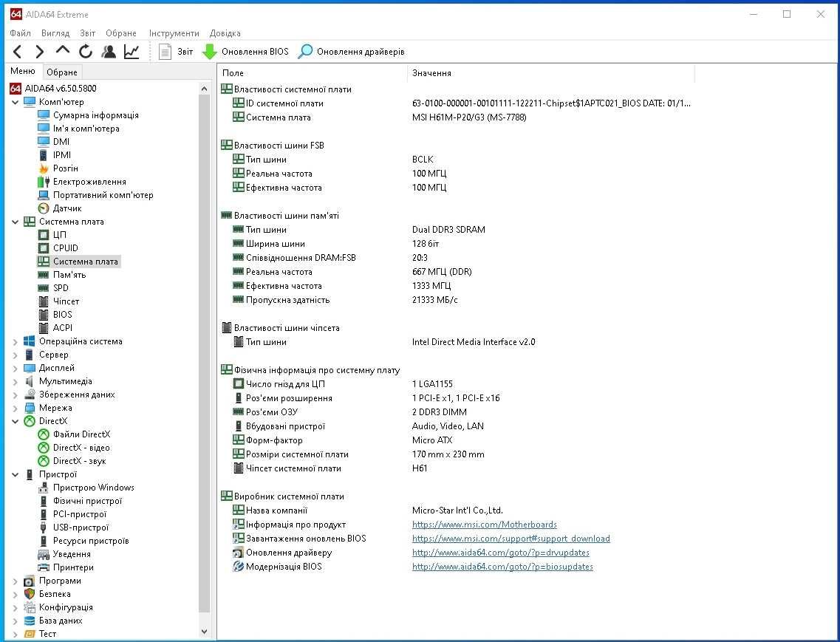
Task: Open the user profile toolbar icon
Action: coord(109,52)
